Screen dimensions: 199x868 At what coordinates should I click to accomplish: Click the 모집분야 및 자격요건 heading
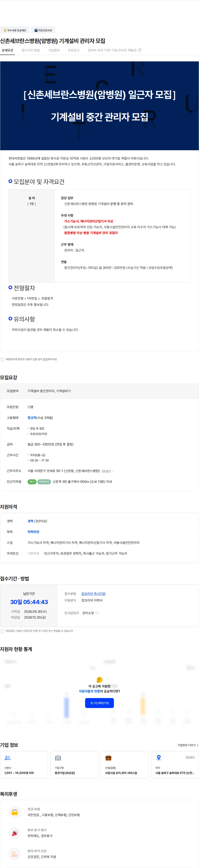point(39,182)
